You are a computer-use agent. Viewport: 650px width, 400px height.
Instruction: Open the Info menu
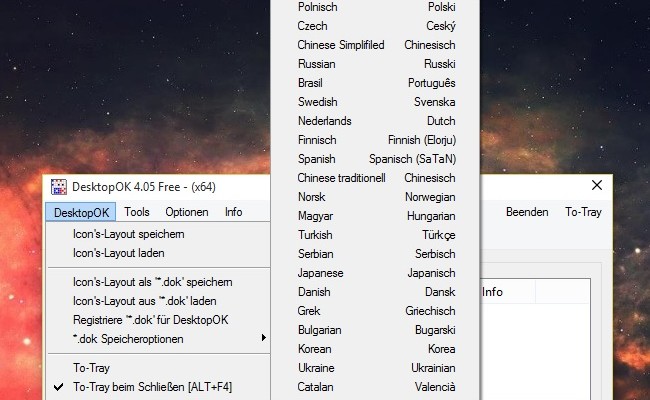pos(234,212)
